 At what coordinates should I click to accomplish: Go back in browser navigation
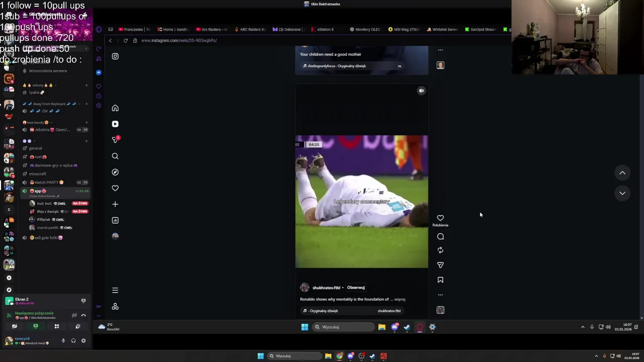pos(110,40)
